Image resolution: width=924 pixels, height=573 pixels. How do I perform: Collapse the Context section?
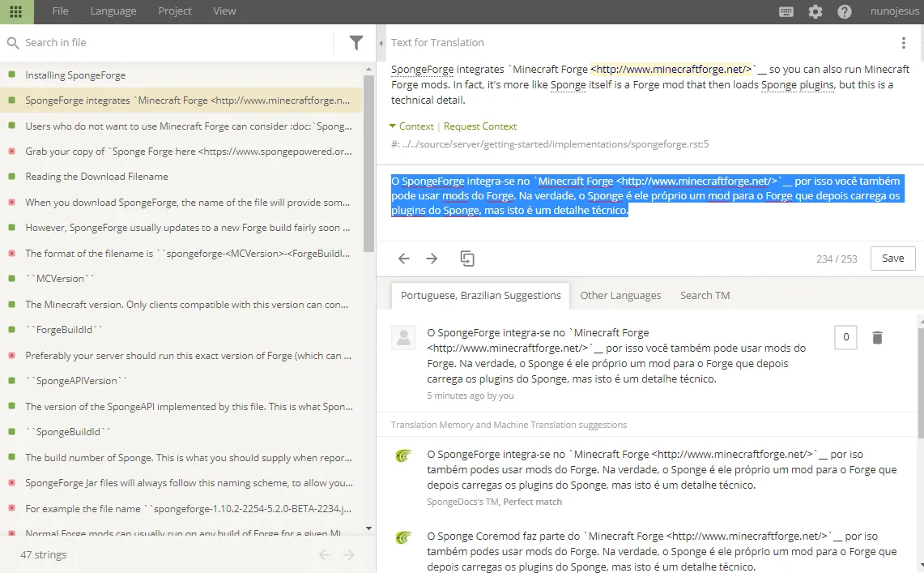411,126
